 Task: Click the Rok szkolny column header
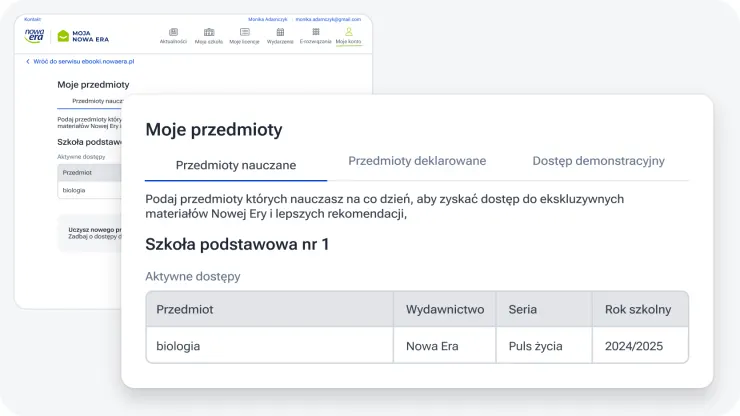coord(638,310)
